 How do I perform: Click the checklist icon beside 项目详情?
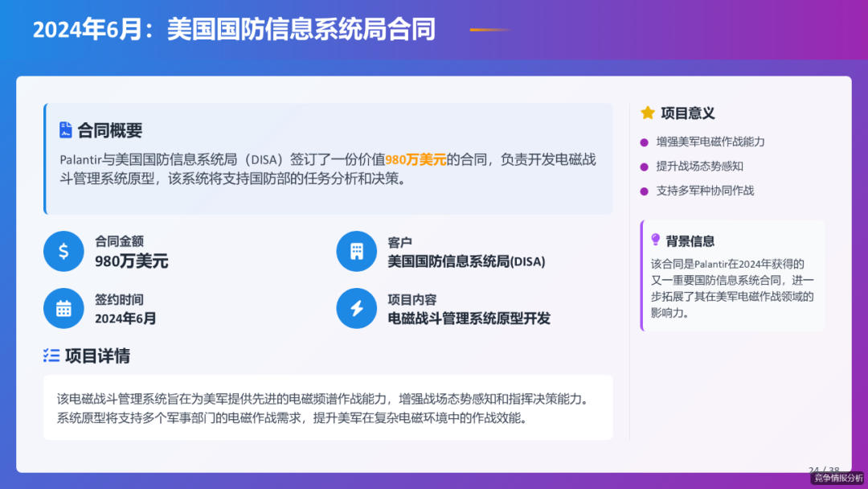coord(51,355)
